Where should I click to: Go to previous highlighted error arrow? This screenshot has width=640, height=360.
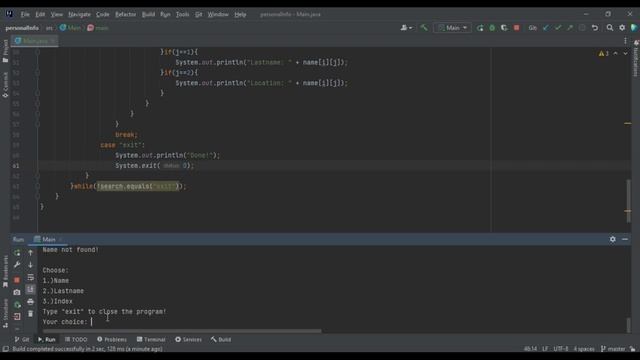[616, 53]
